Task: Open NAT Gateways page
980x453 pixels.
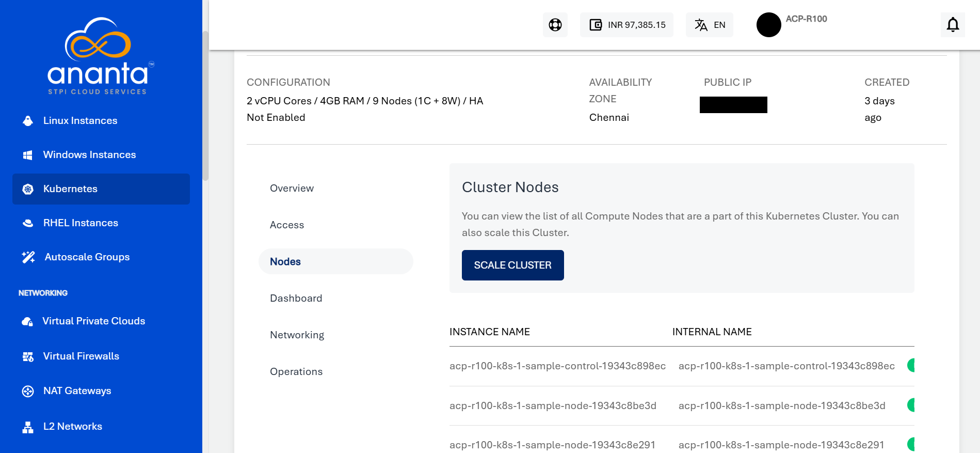Action: point(77,390)
